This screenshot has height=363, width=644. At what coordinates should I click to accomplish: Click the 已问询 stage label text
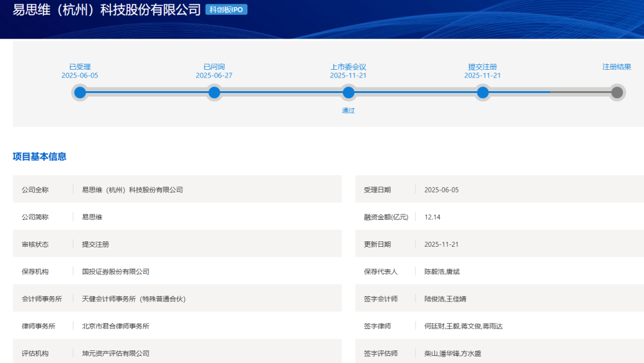tap(214, 67)
